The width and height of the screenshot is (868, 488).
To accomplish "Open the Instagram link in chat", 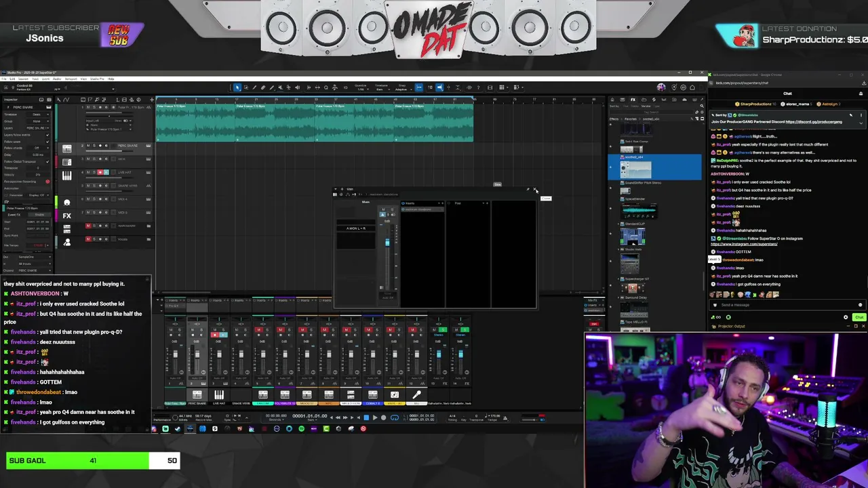I will coord(745,244).
